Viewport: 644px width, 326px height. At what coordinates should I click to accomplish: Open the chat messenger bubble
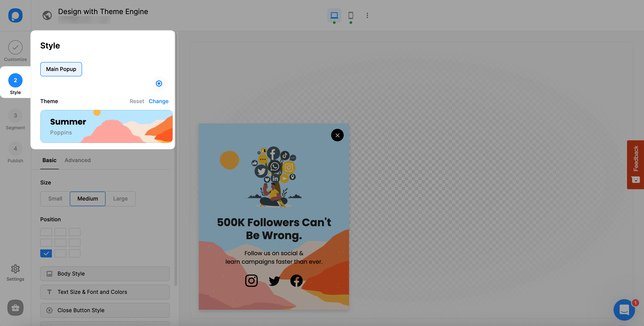pyautogui.click(x=624, y=310)
